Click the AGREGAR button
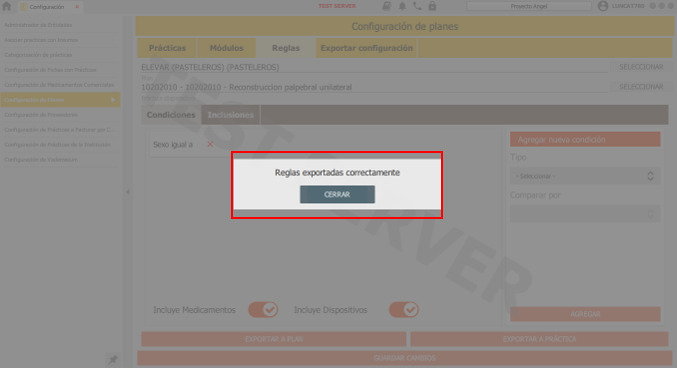Screen dimensions: 677x368 point(585,314)
